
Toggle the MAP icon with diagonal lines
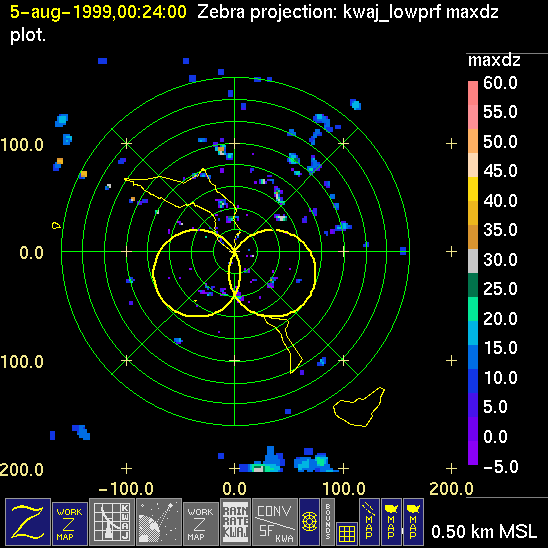[x=369, y=522]
